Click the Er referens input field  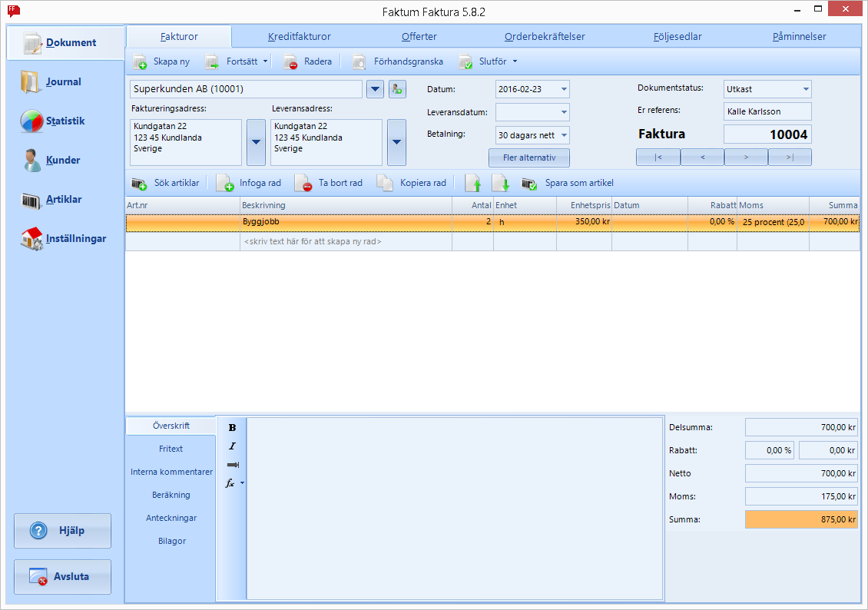coord(767,111)
